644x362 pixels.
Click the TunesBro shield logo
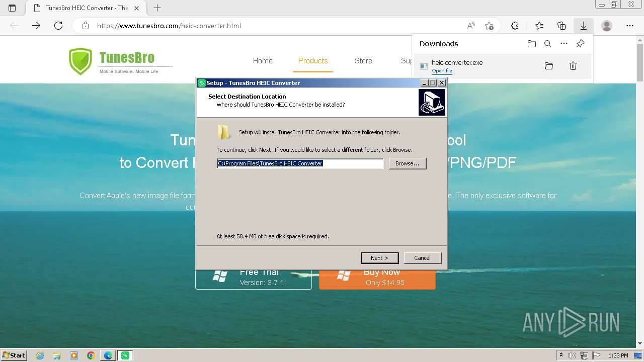(80, 61)
